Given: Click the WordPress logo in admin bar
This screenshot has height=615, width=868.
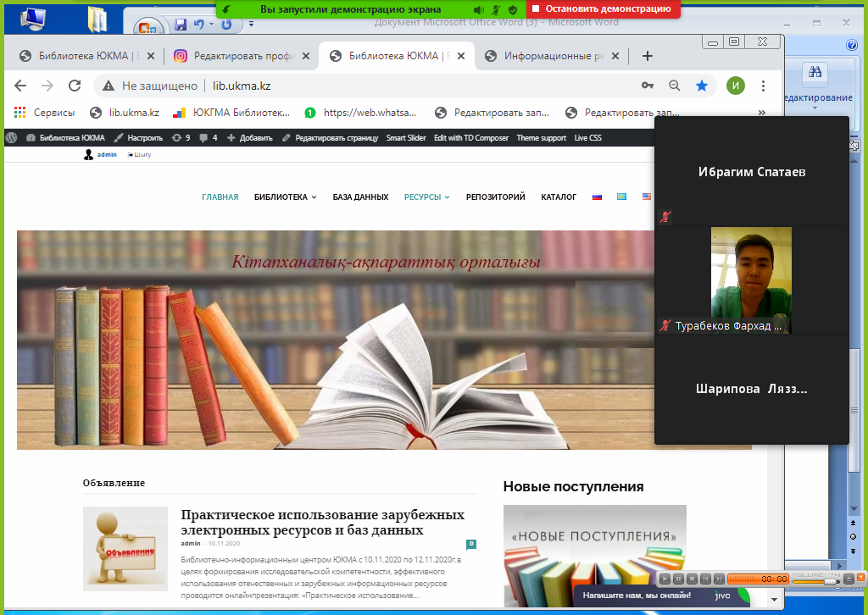Looking at the screenshot, I should tap(11, 137).
